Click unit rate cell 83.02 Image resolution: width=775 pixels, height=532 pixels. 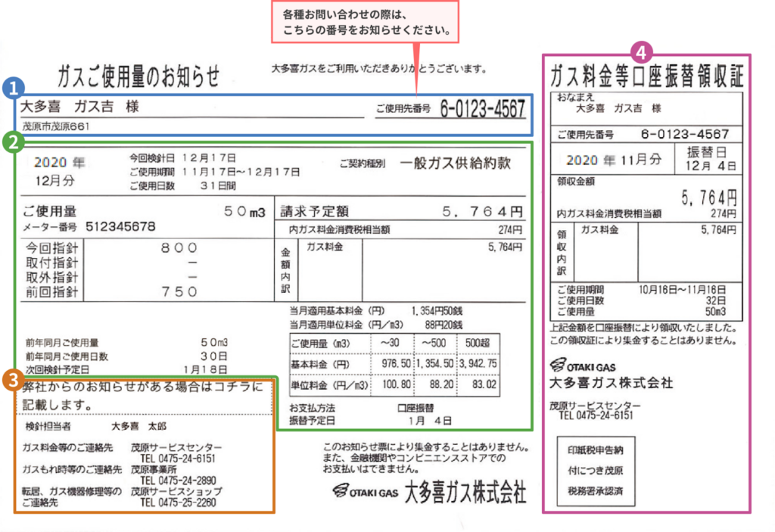click(x=484, y=384)
